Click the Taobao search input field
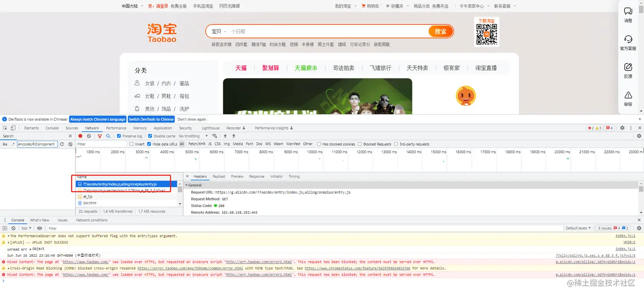This screenshot has height=296, width=644. click(x=319, y=31)
